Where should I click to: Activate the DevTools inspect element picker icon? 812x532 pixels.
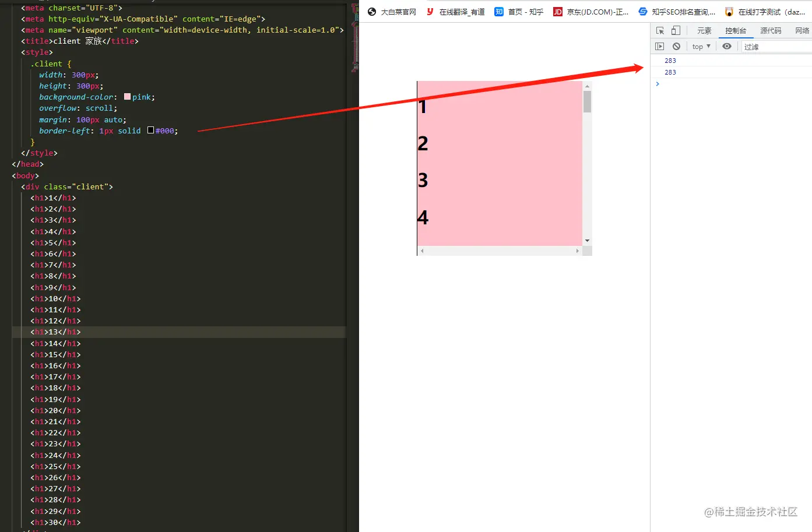[x=660, y=31]
